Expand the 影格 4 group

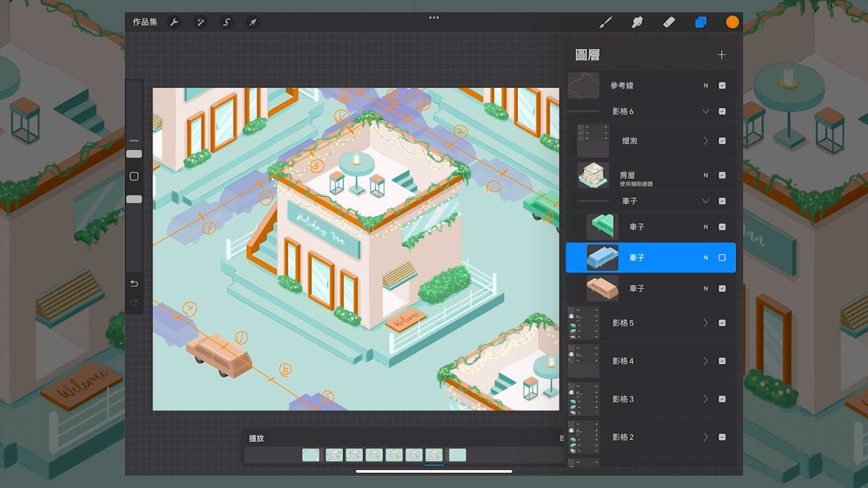(705, 361)
